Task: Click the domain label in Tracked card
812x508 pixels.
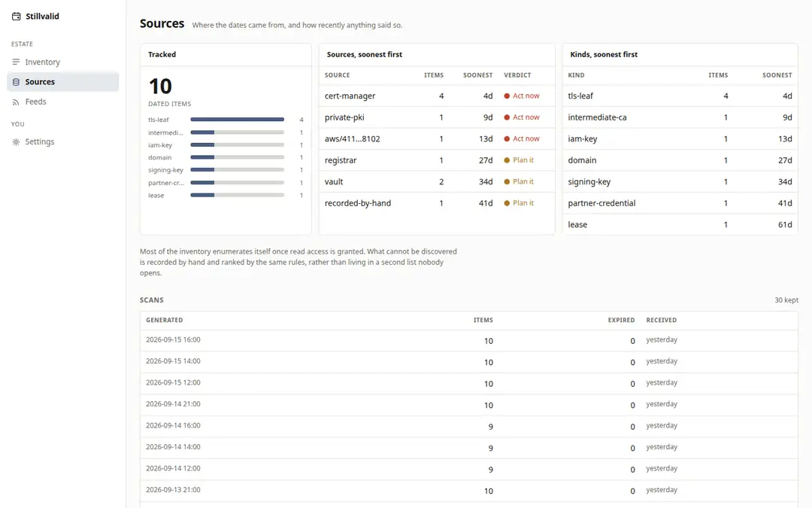Action: pos(159,157)
